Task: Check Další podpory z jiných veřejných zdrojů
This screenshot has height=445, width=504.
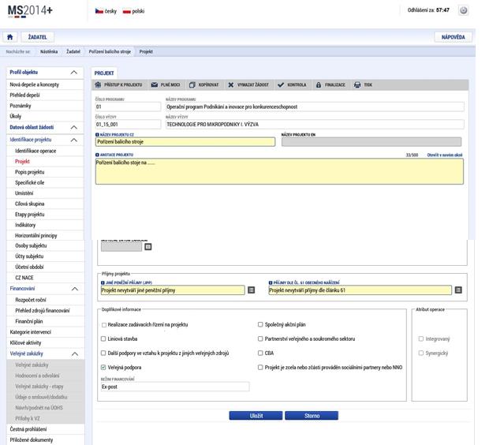Action: (103, 353)
